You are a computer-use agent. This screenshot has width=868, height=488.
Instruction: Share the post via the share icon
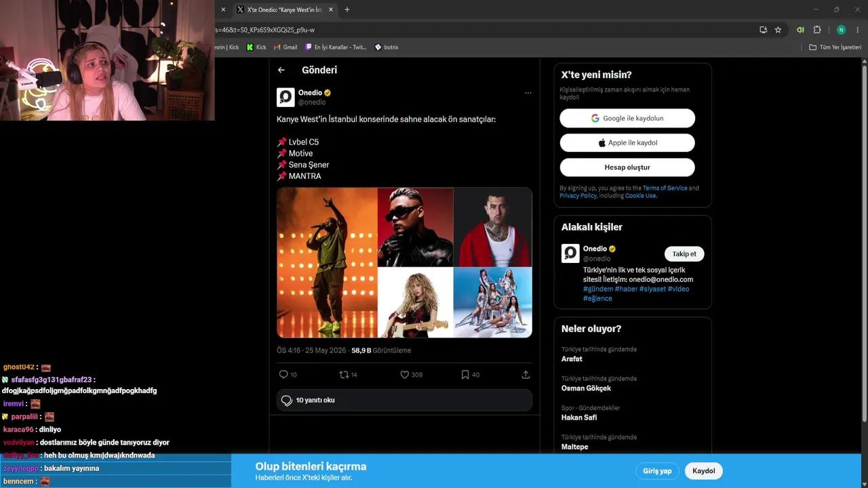526,374
